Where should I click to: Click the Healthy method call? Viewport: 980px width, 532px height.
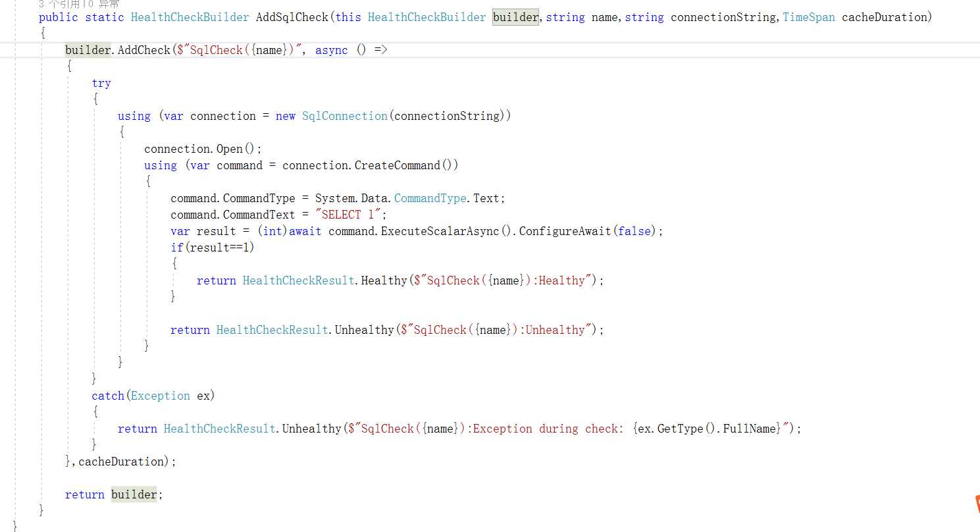pyautogui.click(x=384, y=280)
